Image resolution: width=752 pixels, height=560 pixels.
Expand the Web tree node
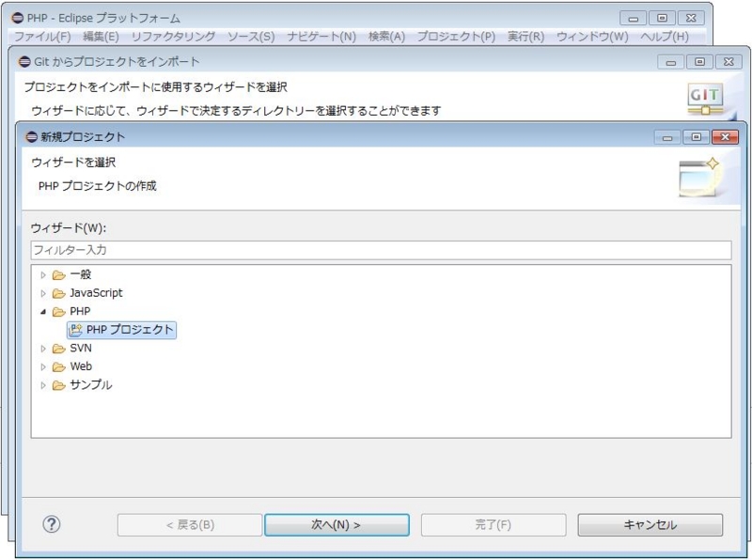click(43, 366)
